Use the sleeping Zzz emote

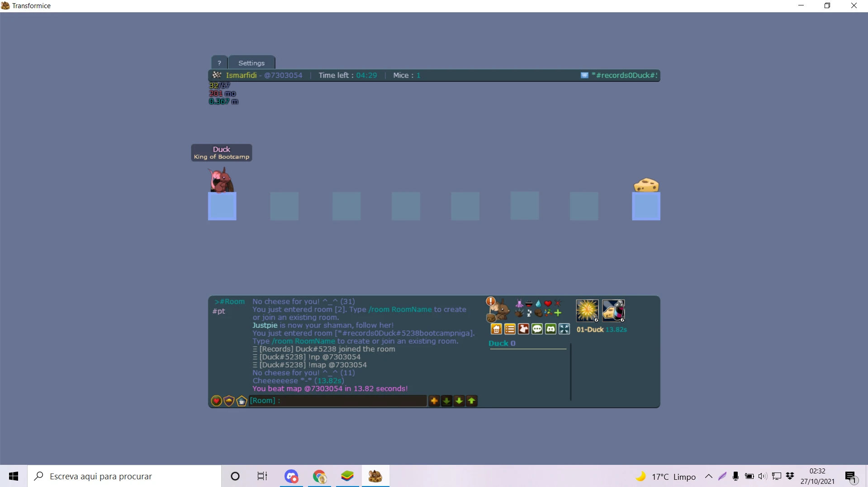tap(529, 313)
